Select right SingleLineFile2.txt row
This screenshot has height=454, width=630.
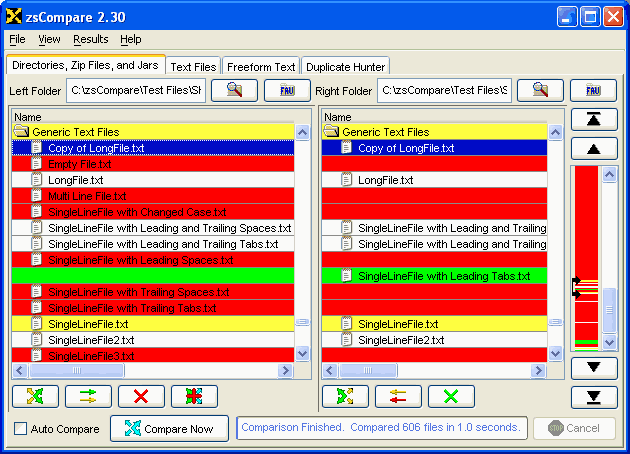click(435, 340)
